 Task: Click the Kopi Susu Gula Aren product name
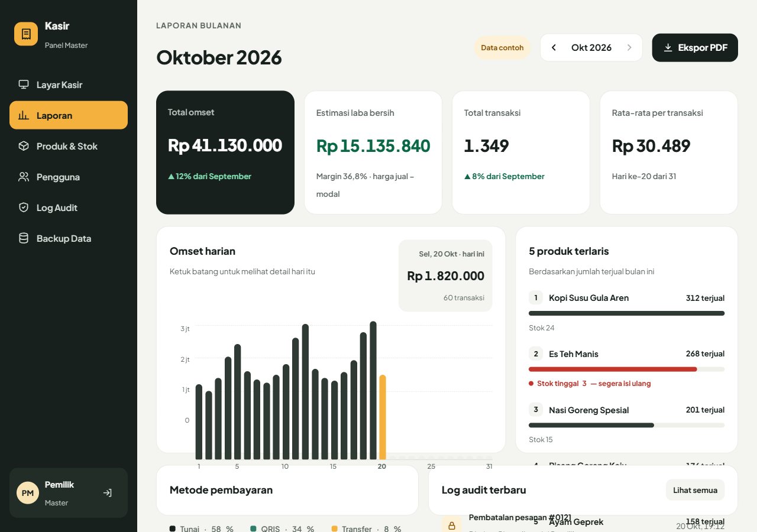click(x=588, y=298)
